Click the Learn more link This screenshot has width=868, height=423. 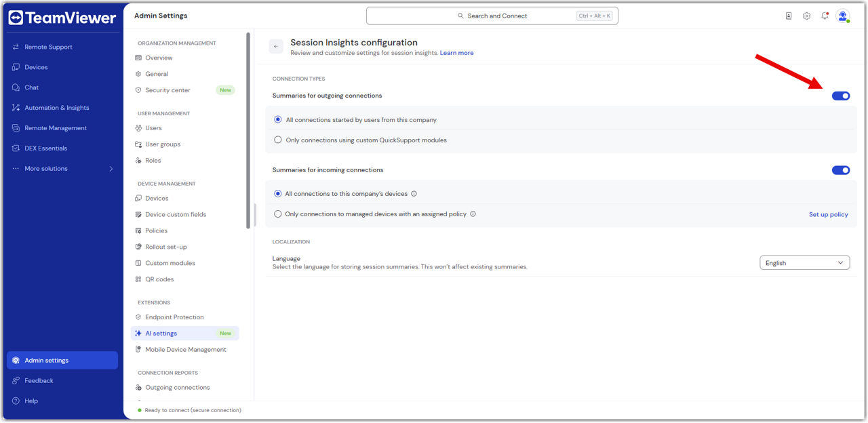(457, 53)
